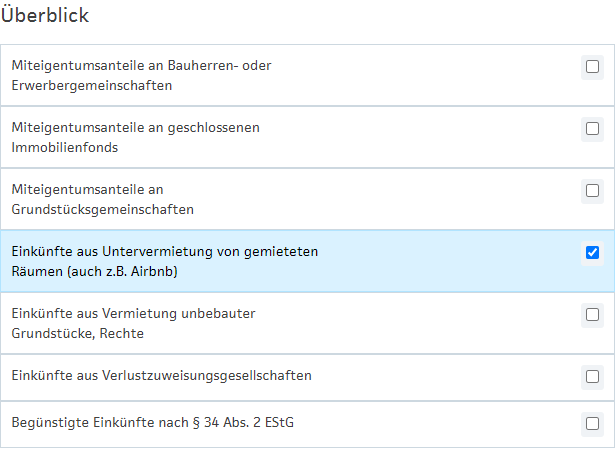Select the 'Begünstigte Einkünfte nach § 34' label

[152, 423]
